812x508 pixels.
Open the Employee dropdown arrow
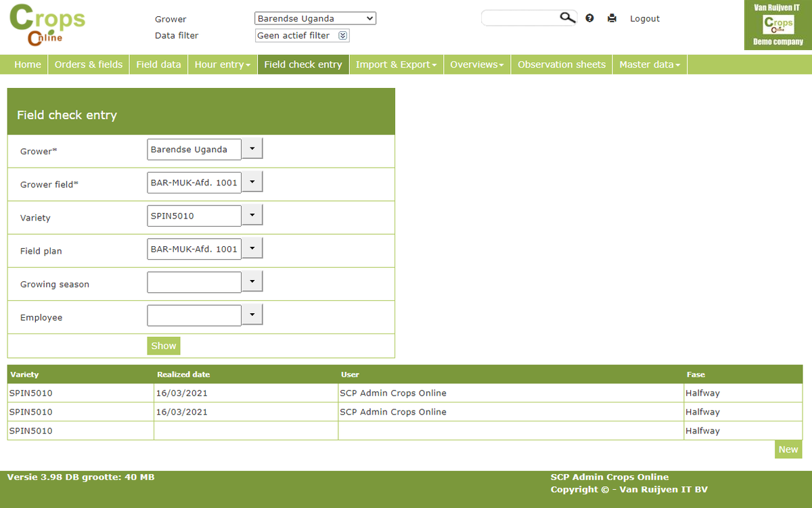pyautogui.click(x=252, y=315)
